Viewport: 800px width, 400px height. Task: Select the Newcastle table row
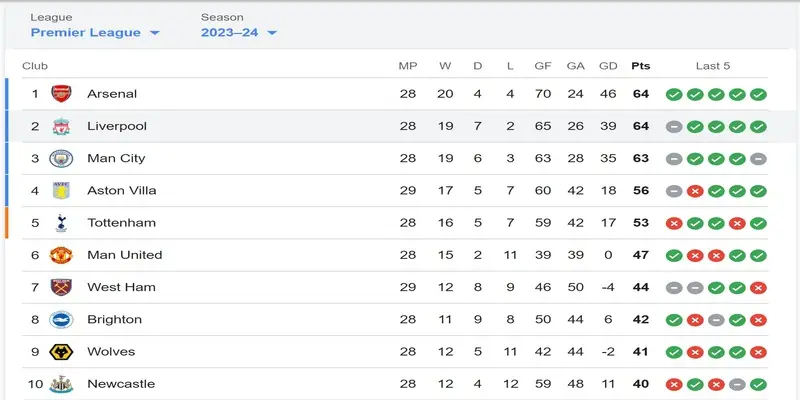pyautogui.click(x=395, y=384)
